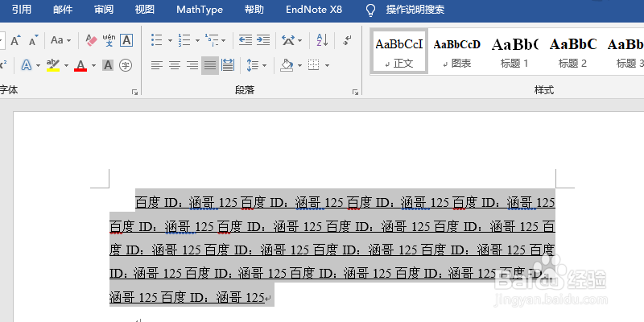
Task: Switch to the 审阅 tab
Action: click(104, 10)
